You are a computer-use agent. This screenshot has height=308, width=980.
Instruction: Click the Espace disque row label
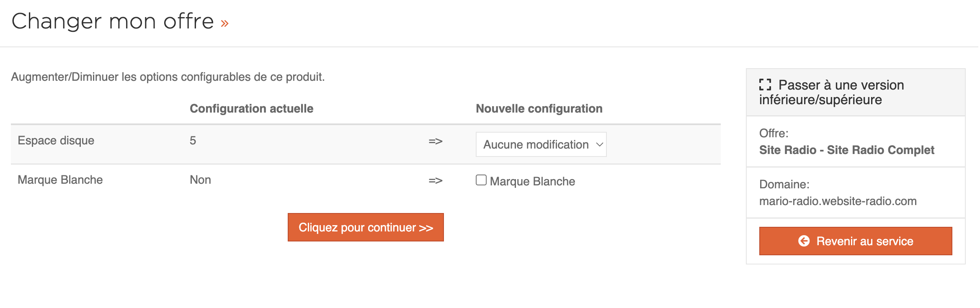coord(56,141)
